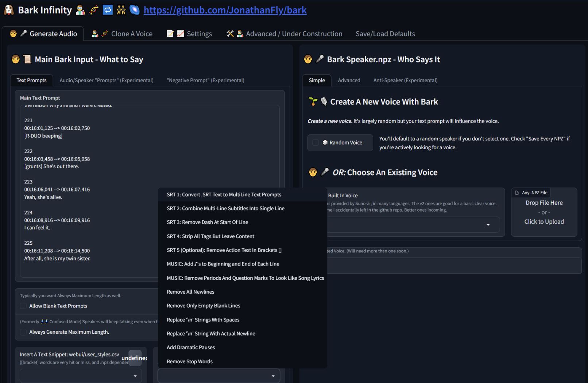Choose SRT 4: Strip All Tags option

[242, 236]
